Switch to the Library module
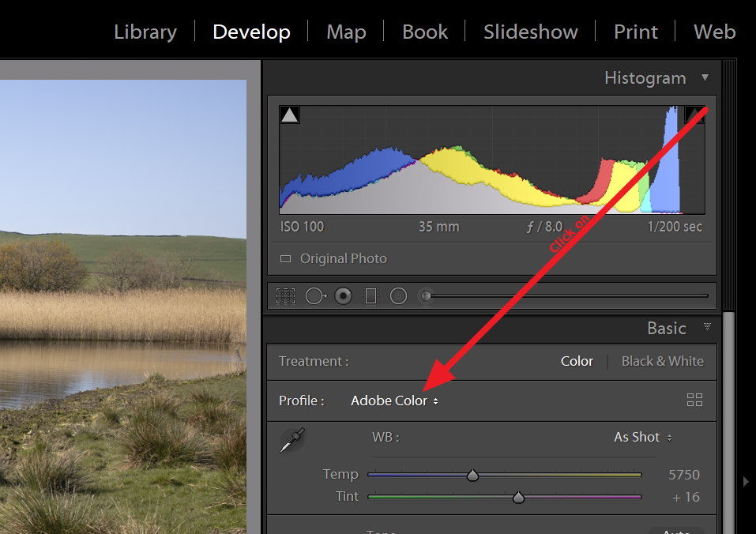 coord(145,32)
